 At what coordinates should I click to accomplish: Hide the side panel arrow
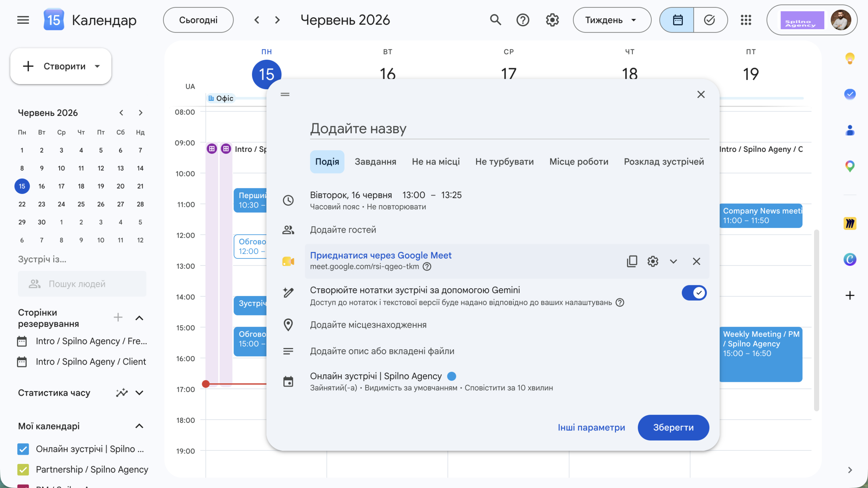(850, 470)
